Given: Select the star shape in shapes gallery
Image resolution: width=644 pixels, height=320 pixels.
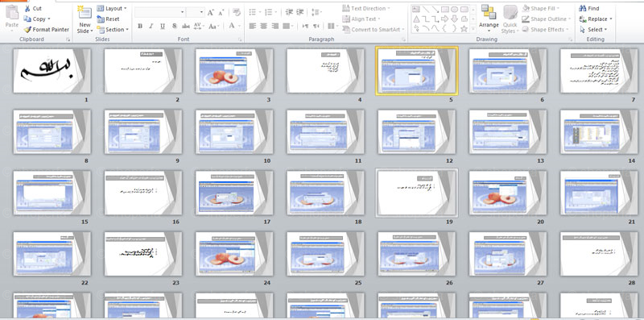Looking at the screenshot, I should [464, 29].
